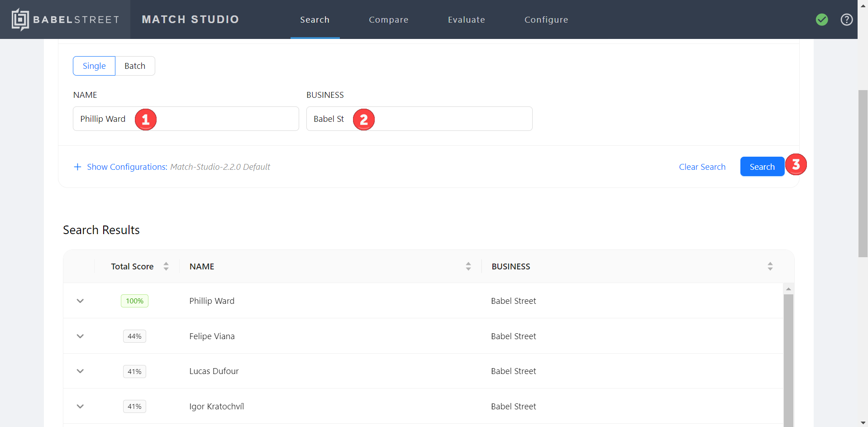Viewport: 868px width, 427px height.
Task: Sort results by Total Score
Action: pos(166,266)
